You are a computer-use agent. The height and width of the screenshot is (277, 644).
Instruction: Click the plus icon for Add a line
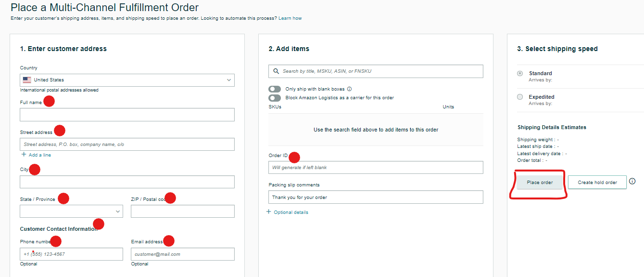pos(24,155)
